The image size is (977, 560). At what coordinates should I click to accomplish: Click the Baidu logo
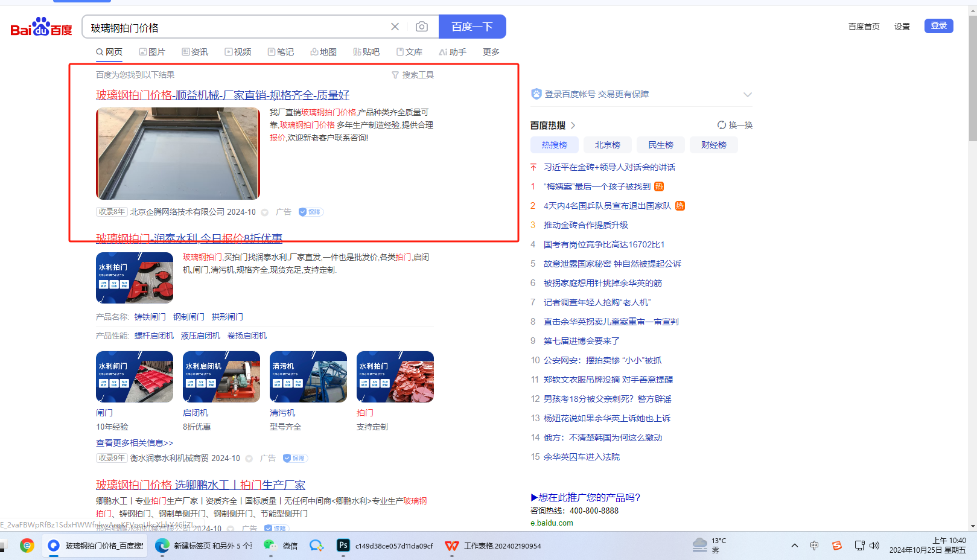coord(41,27)
